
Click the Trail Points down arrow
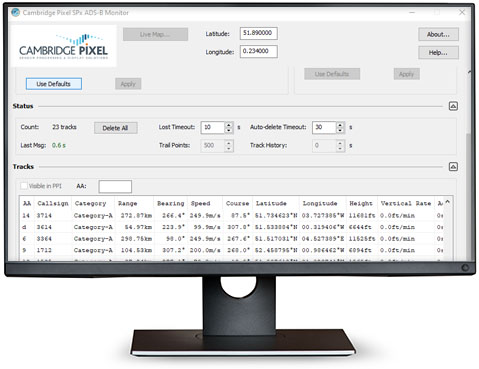pos(229,149)
